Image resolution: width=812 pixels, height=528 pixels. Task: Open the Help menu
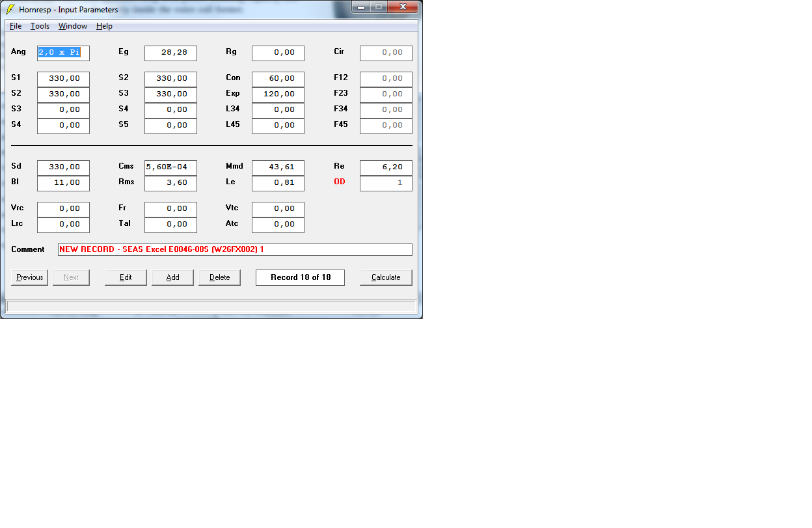[104, 26]
